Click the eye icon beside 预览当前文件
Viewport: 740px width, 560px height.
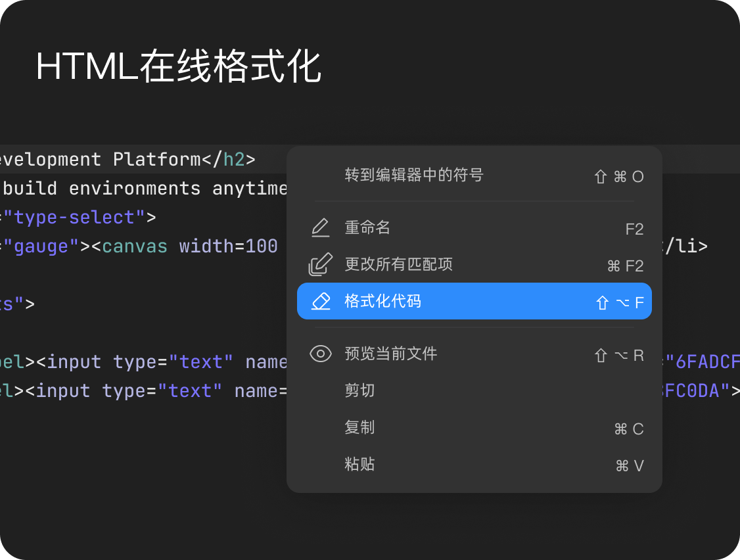tap(321, 354)
